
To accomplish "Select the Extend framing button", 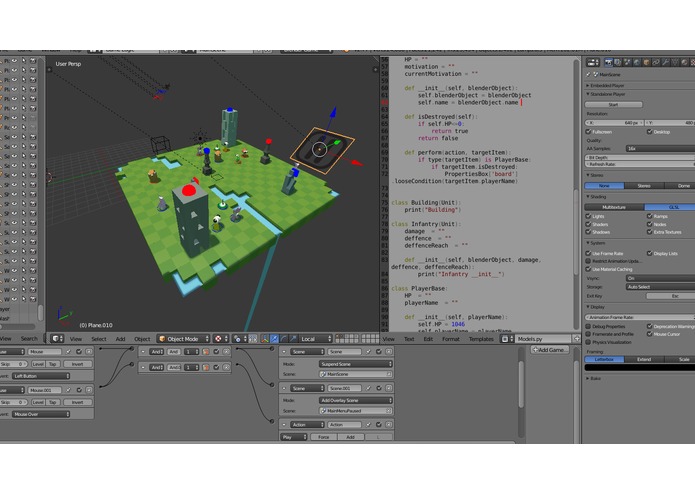I will (x=644, y=359).
